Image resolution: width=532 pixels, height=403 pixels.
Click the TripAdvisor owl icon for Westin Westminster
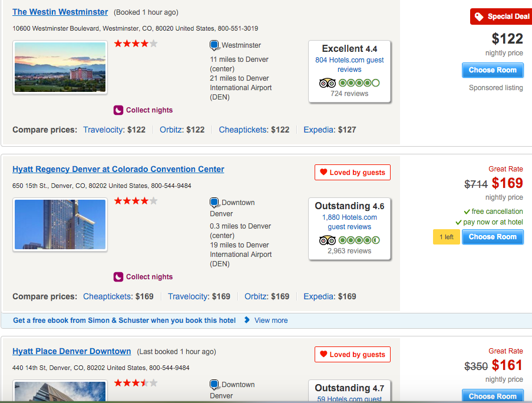coord(327,83)
